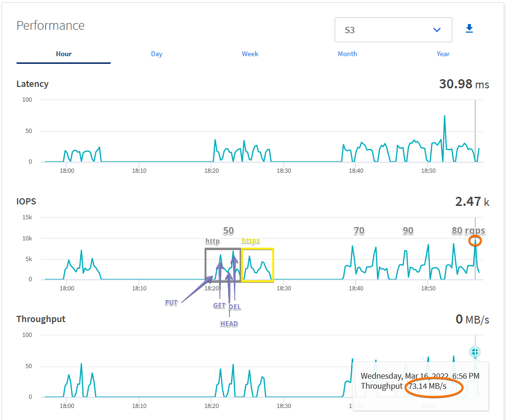This screenshot has height=420, width=508.
Task: Click the Throughput section title
Action: click(x=41, y=319)
